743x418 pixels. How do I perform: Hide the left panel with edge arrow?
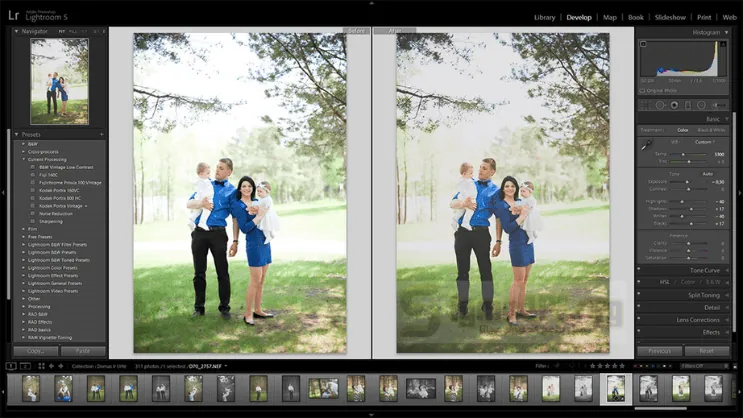pyautogui.click(x=3, y=192)
